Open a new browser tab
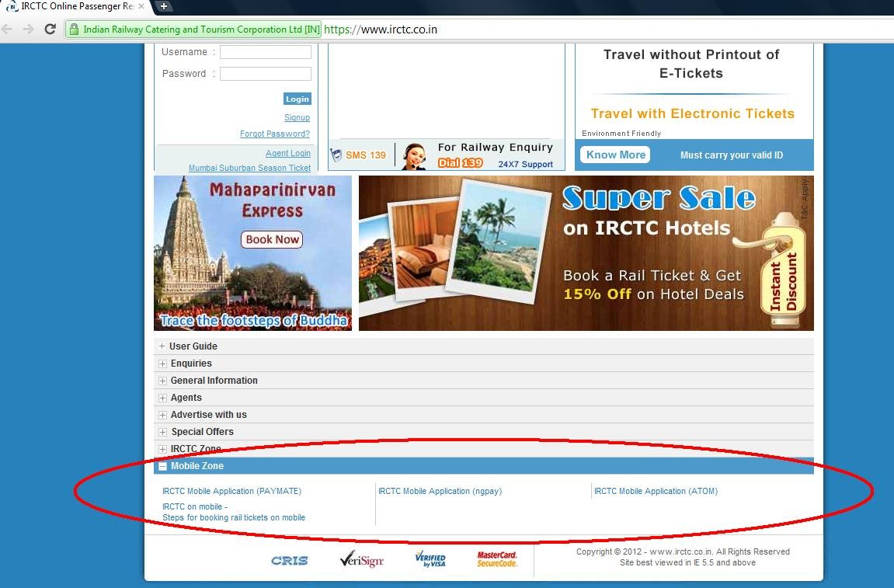894x588 pixels. [163, 6]
